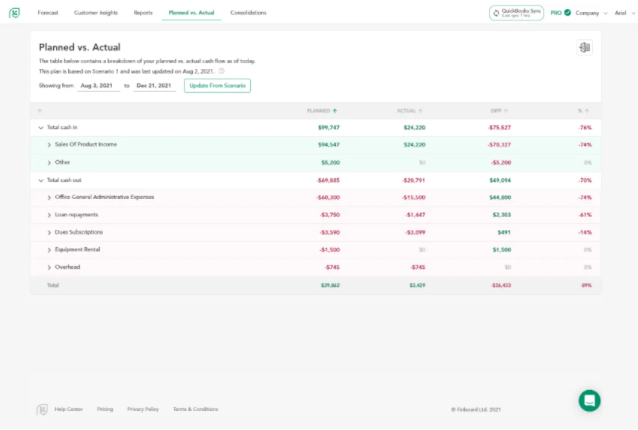
Task: Open the Terms & Conditions link
Action: point(196,409)
